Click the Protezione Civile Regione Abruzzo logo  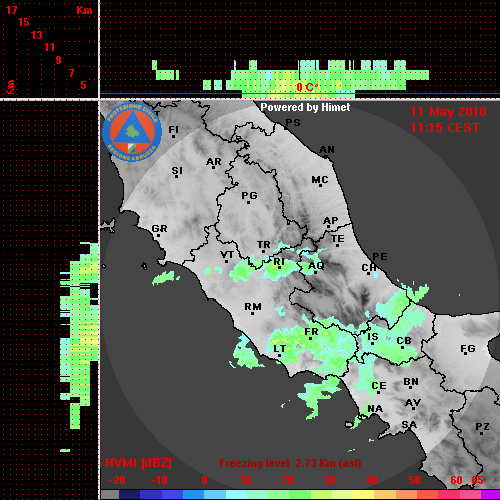(x=132, y=132)
